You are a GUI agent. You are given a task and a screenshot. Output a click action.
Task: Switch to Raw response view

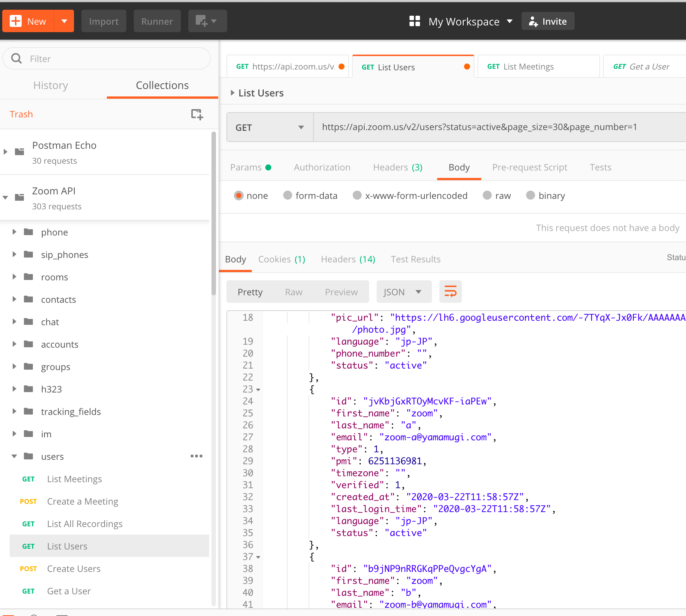point(294,292)
